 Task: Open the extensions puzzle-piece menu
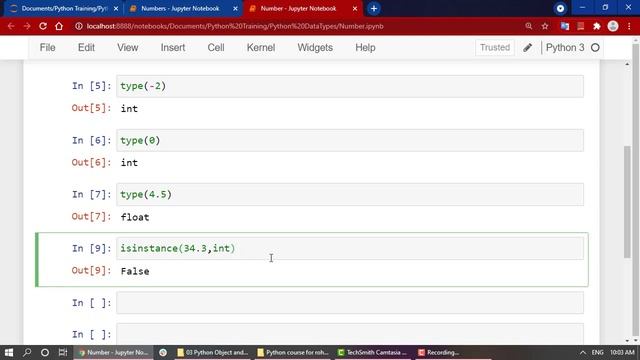coord(597,26)
